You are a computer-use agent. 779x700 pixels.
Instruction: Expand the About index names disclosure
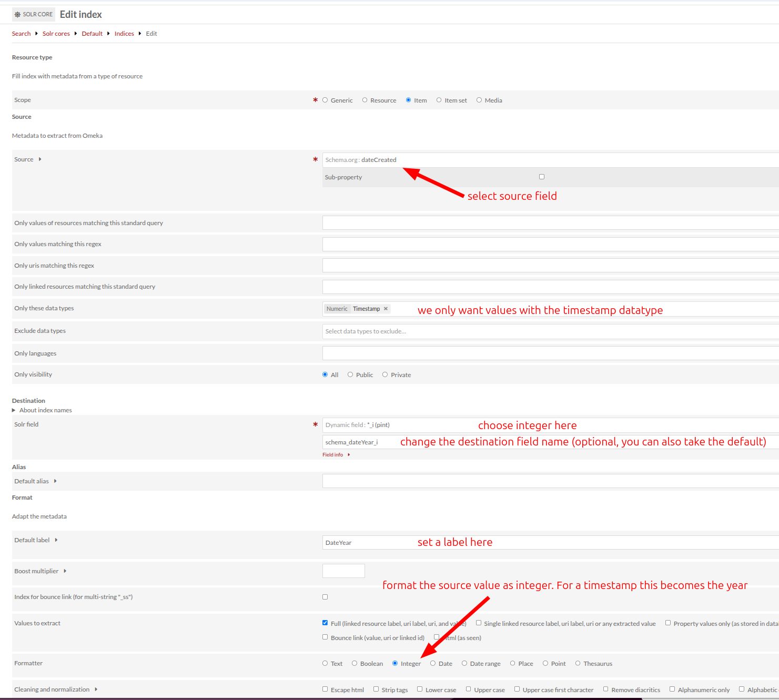(x=14, y=410)
